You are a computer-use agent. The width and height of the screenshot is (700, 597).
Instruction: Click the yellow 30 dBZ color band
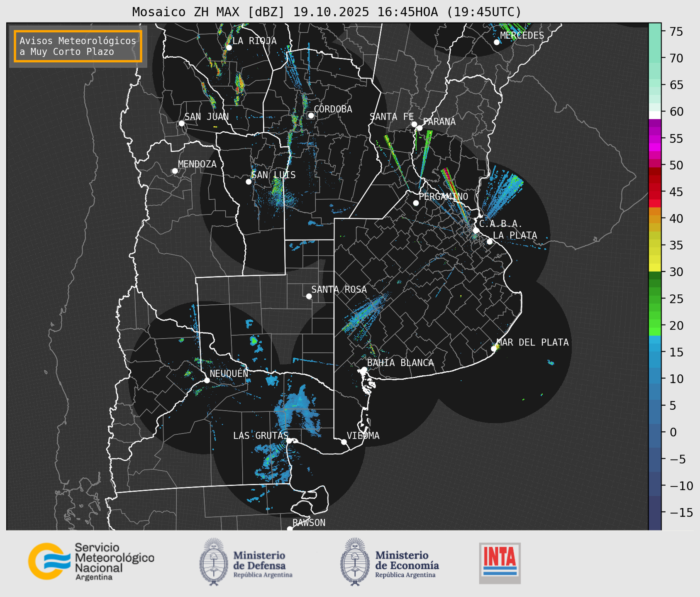[x=655, y=267]
